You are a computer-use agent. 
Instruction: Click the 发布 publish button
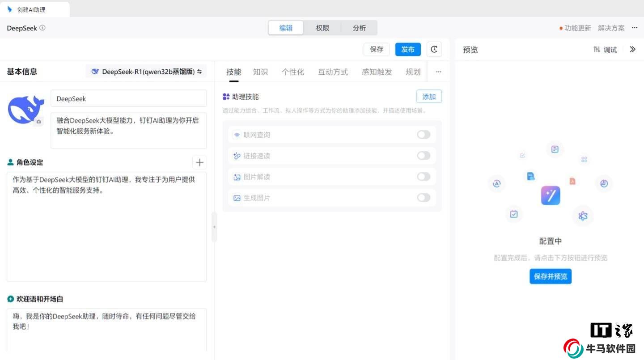tap(407, 50)
